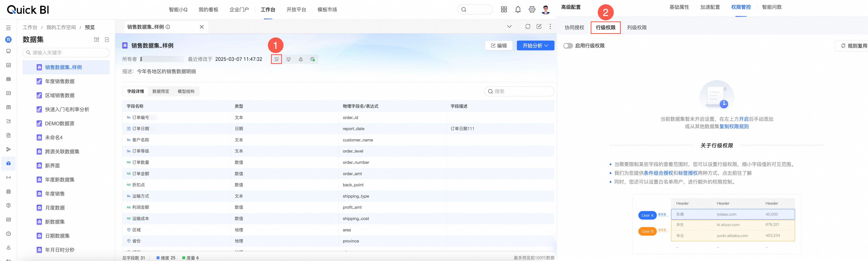This screenshot has width=868, height=261.
Task: Click the 编辑 button
Action: point(499,46)
